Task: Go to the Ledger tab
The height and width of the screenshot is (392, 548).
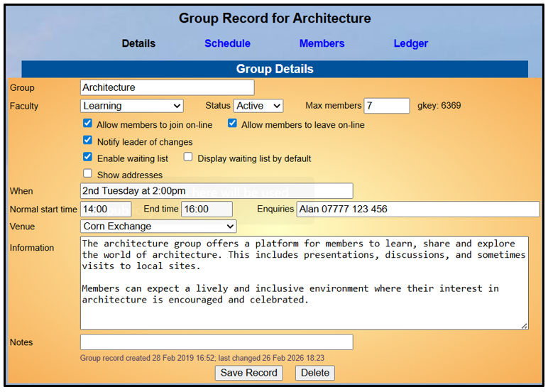Action: point(411,43)
